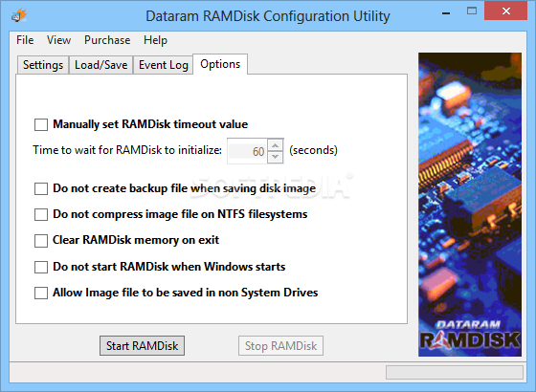Increase timeout with the spinner up arrow
Image resolution: width=536 pixels, height=392 pixels.
click(276, 145)
